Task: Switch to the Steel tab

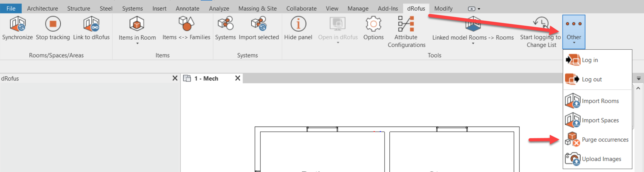Action: (x=106, y=8)
